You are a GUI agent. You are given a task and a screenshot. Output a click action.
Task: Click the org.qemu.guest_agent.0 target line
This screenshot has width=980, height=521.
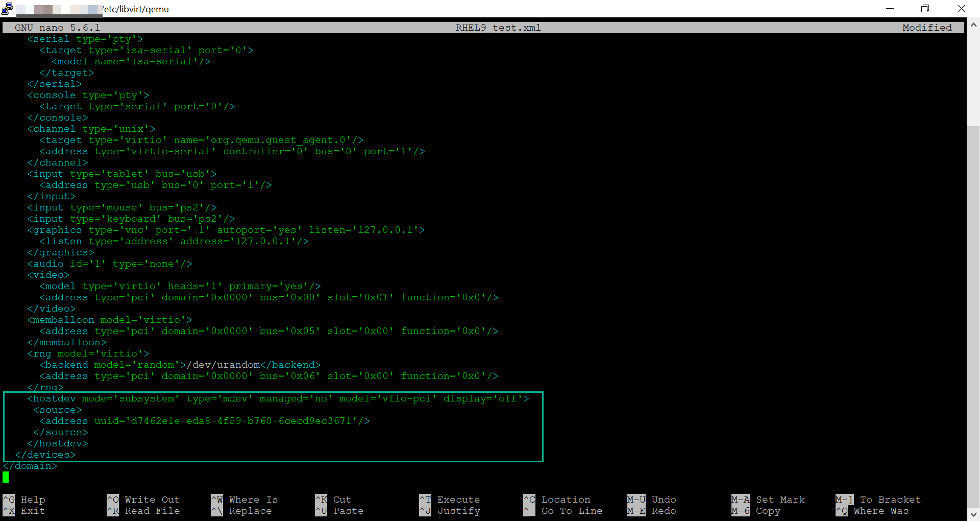click(x=202, y=140)
